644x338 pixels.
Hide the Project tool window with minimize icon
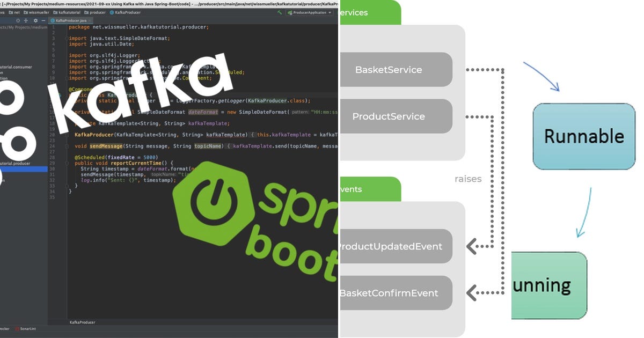(x=43, y=20)
